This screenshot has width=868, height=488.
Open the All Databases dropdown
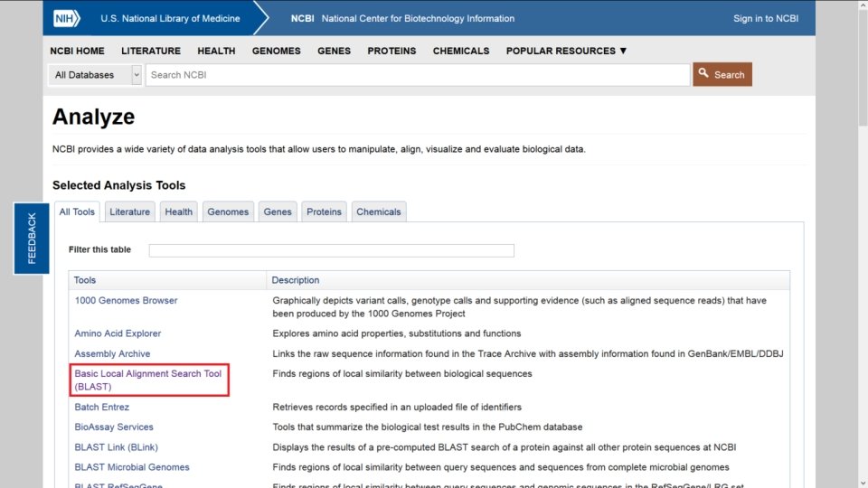[95, 75]
